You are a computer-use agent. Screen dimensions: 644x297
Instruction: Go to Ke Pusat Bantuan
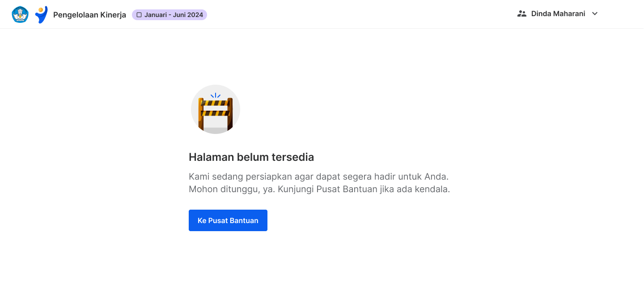click(228, 220)
